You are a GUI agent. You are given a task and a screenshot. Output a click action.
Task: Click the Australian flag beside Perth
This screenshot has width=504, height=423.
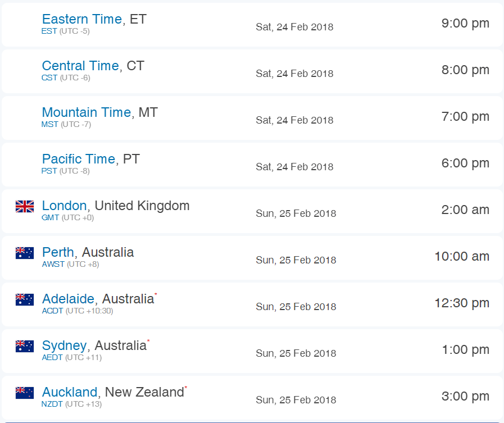25,253
